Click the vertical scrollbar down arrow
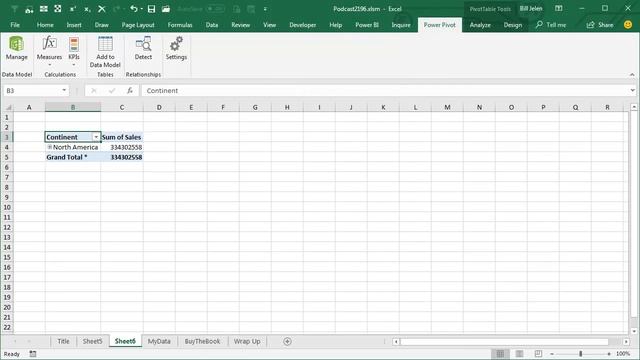This screenshot has width=640, height=360. coord(634,331)
